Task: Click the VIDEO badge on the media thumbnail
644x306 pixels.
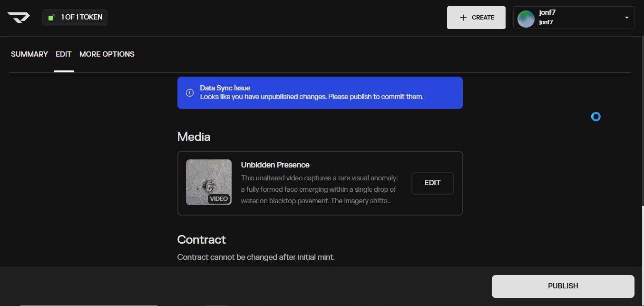Action: pyautogui.click(x=219, y=199)
